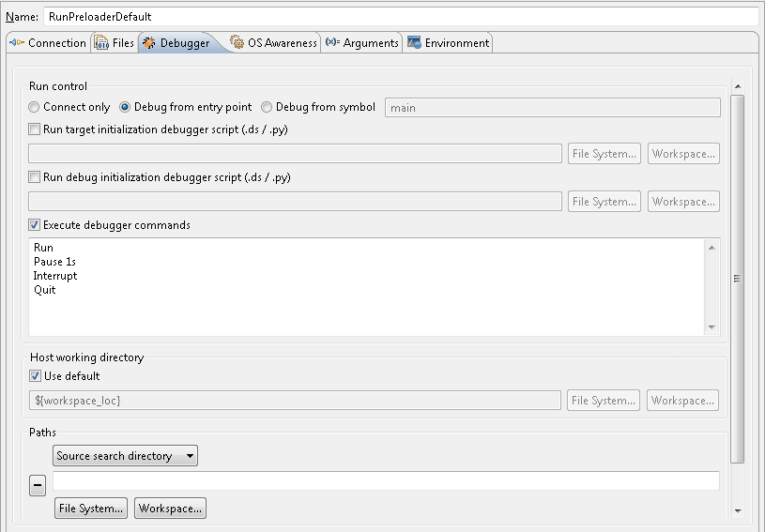The width and height of the screenshot is (765, 532).
Task: Remove source path entry with minus button
Action: pyautogui.click(x=38, y=485)
